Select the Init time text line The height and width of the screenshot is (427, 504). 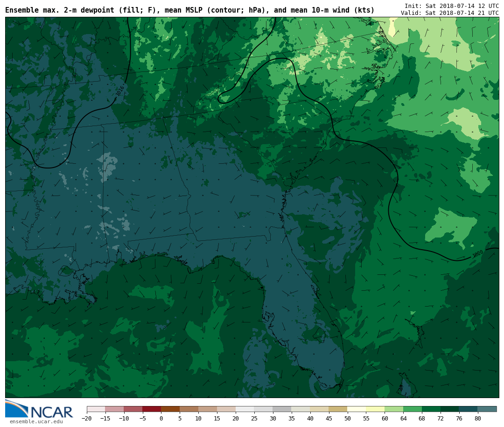[451, 6]
